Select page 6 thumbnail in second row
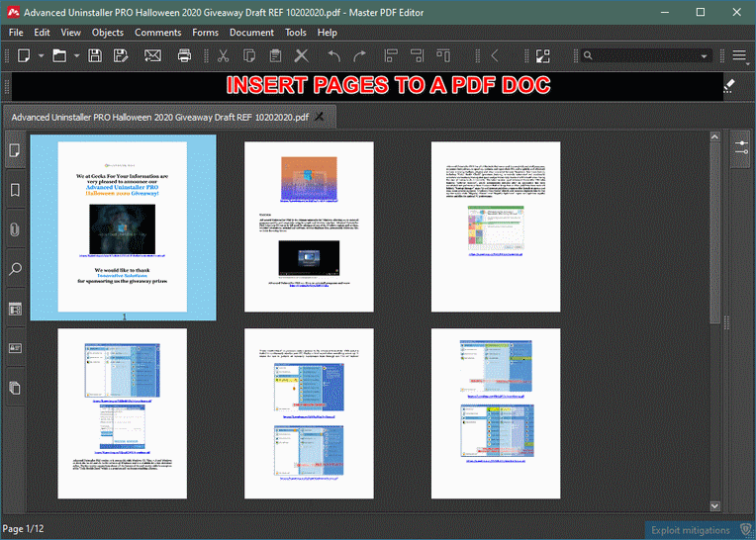Viewport: 756px width, 540px height. (x=496, y=413)
